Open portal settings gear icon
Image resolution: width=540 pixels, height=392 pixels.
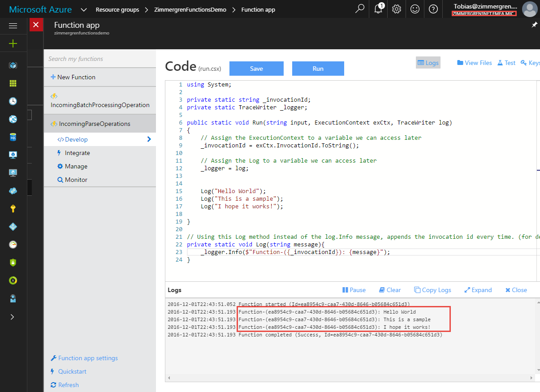397,9
